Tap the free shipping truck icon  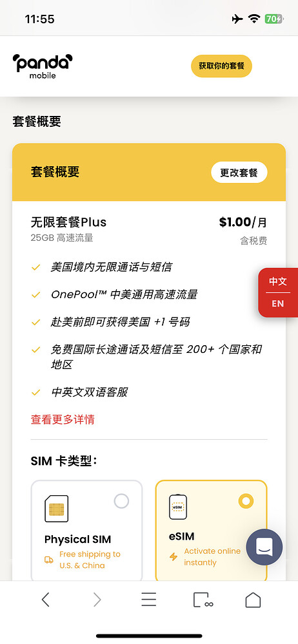49,560
